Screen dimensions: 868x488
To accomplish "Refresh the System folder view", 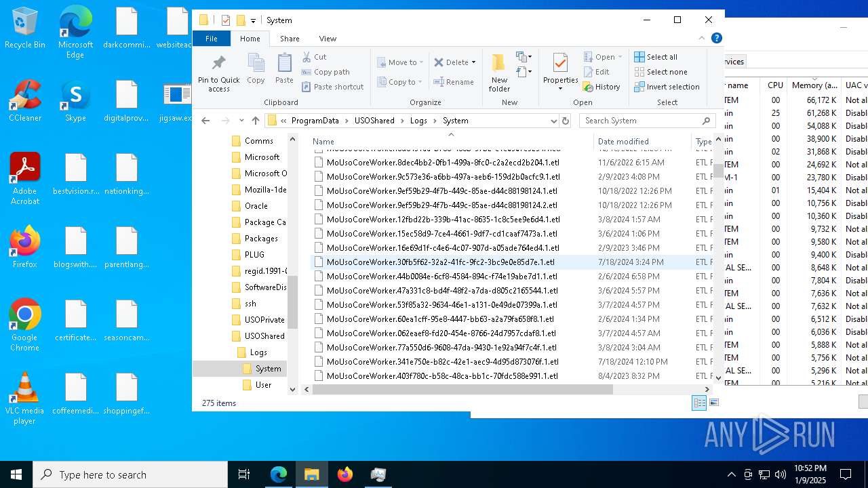I will [566, 121].
